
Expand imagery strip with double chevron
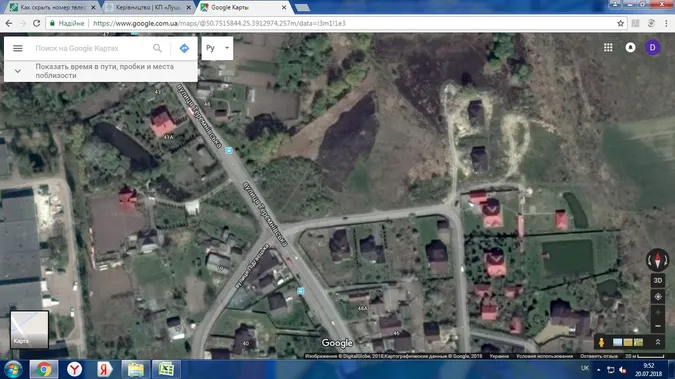658,342
